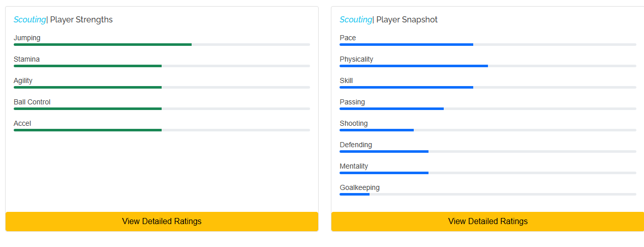
Task: Click the Mentality label
Action: (x=354, y=166)
